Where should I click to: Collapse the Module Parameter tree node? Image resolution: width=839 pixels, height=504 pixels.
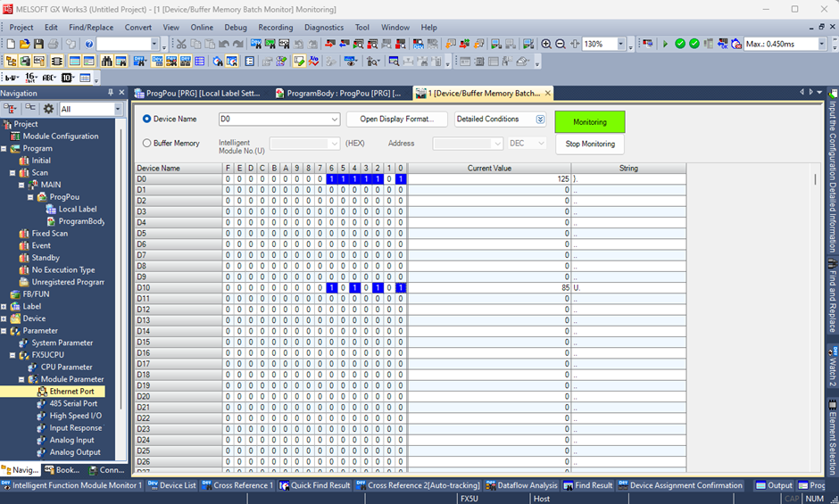(x=22, y=379)
